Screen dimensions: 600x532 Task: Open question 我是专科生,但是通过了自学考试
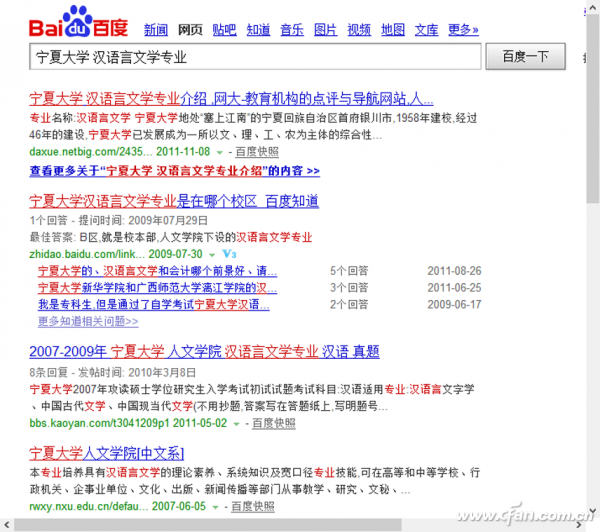click(154, 305)
